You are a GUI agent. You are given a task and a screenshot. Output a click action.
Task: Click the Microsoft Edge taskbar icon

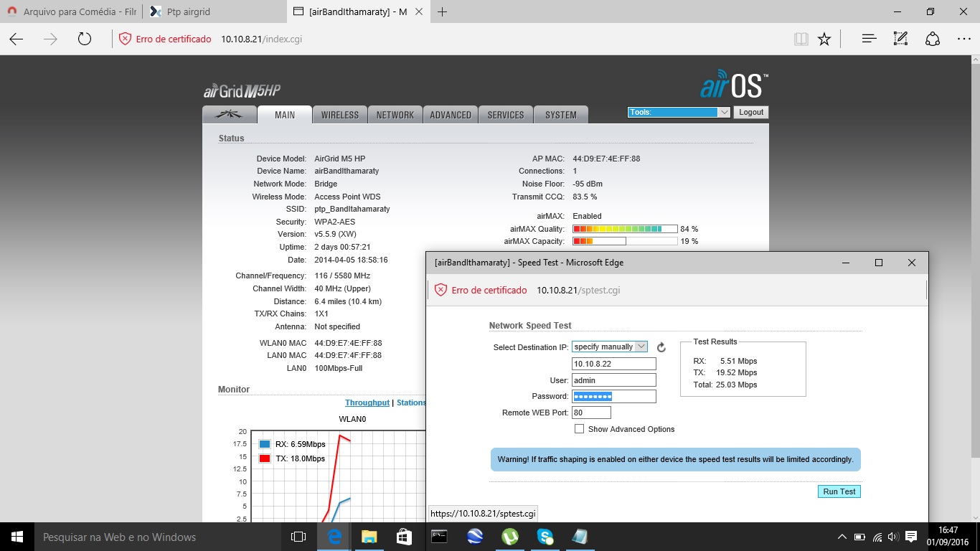click(334, 537)
